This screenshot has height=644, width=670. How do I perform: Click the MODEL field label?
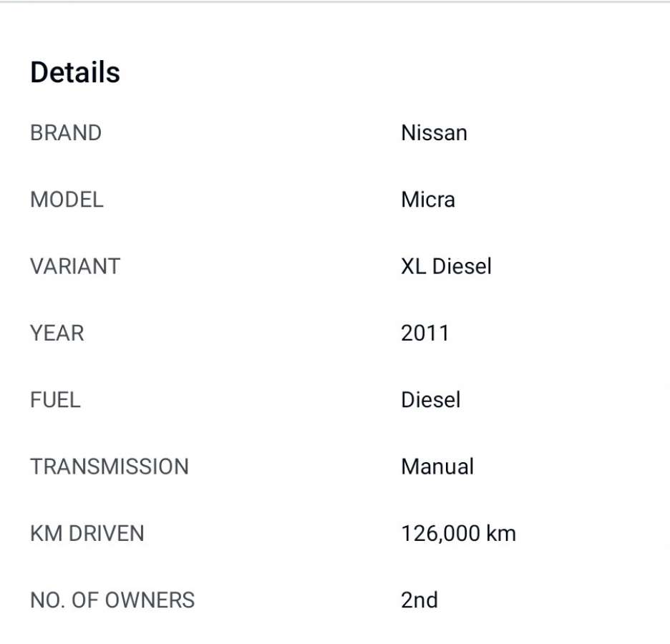pos(67,200)
